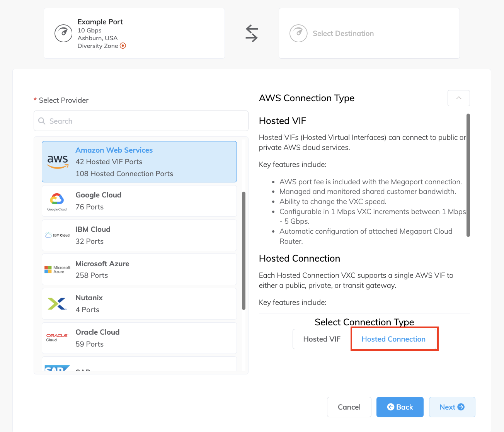This screenshot has width=504, height=432.
Task: Select the Hosted Connection connection type
Action: tap(394, 339)
